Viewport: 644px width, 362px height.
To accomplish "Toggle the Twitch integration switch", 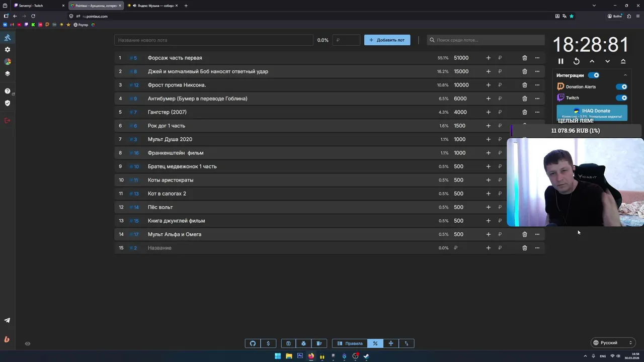I will coord(622,98).
